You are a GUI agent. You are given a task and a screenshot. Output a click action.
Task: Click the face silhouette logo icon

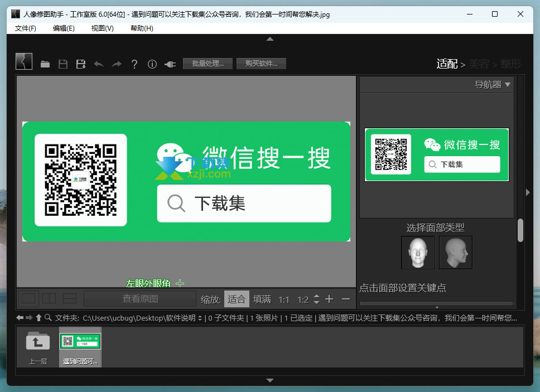coord(24,61)
